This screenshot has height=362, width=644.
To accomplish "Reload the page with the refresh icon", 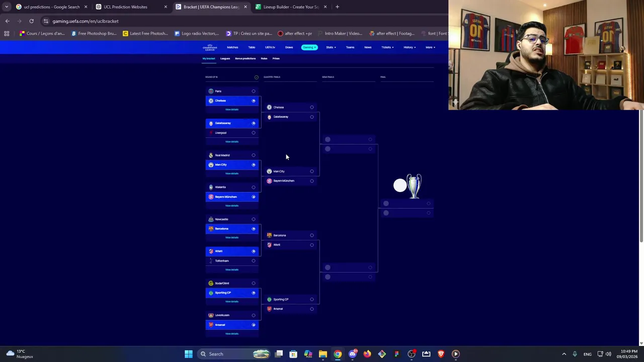I will [x=31, y=21].
